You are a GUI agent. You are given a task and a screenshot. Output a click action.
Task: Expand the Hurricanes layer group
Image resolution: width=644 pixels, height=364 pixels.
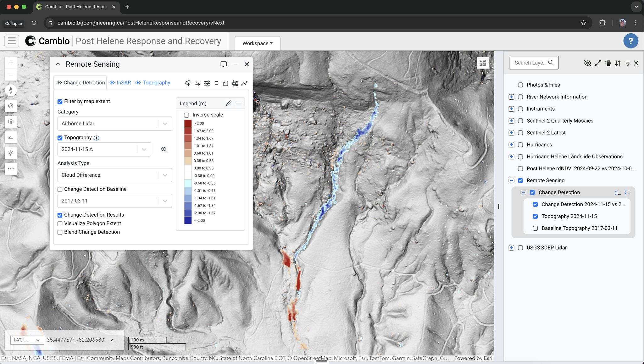point(511,145)
